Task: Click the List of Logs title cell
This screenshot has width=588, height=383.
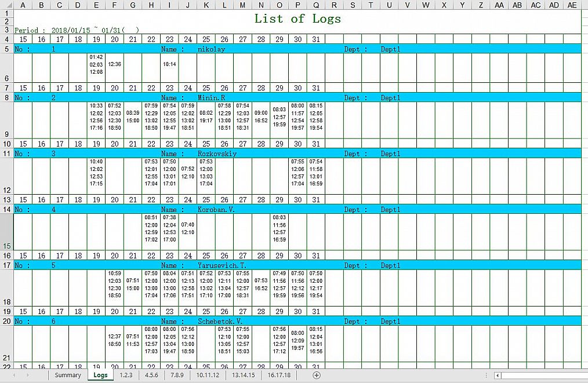Action: click(x=297, y=19)
